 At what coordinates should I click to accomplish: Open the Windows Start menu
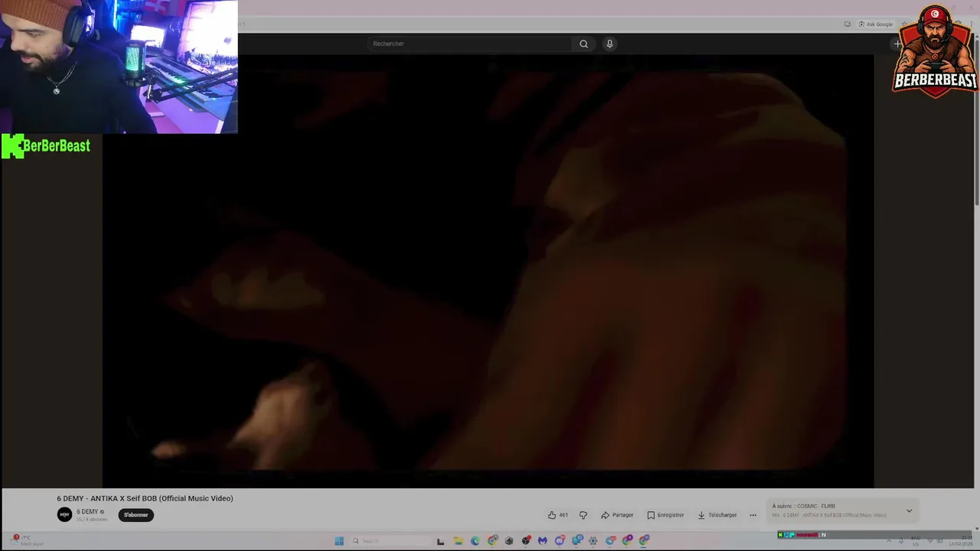pos(339,541)
